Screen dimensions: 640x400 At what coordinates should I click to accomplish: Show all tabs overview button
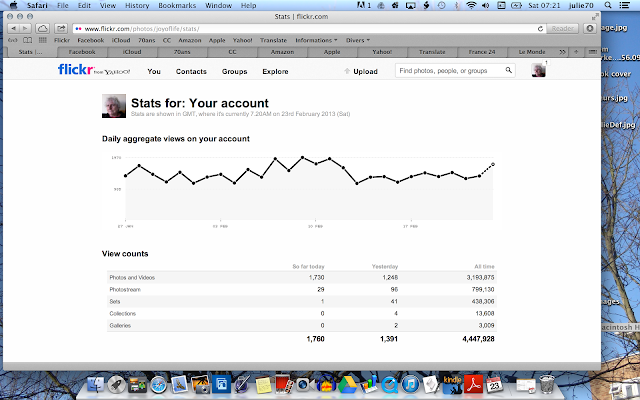click(593, 52)
